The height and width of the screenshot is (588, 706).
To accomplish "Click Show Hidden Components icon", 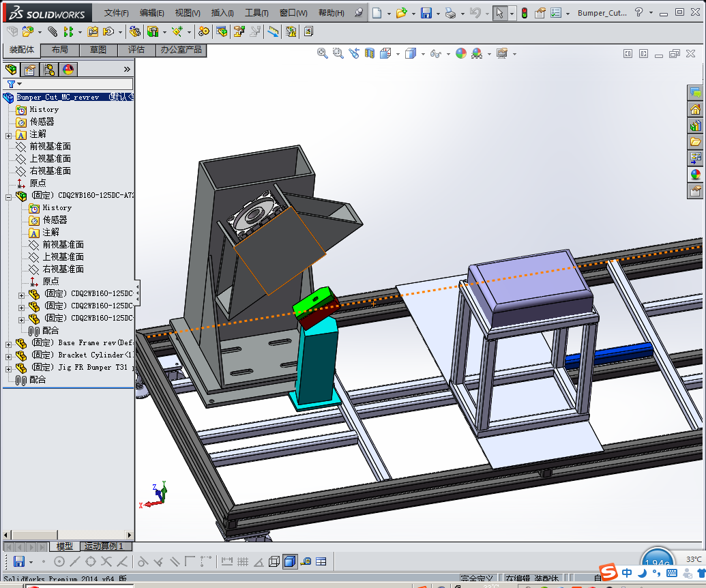I will (x=134, y=31).
